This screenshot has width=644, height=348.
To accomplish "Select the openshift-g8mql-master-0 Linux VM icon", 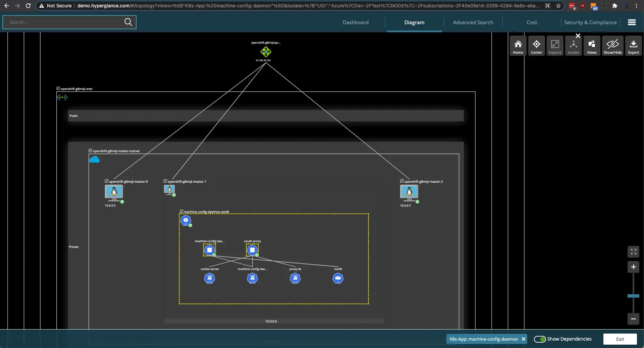I will click(x=114, y=193).
